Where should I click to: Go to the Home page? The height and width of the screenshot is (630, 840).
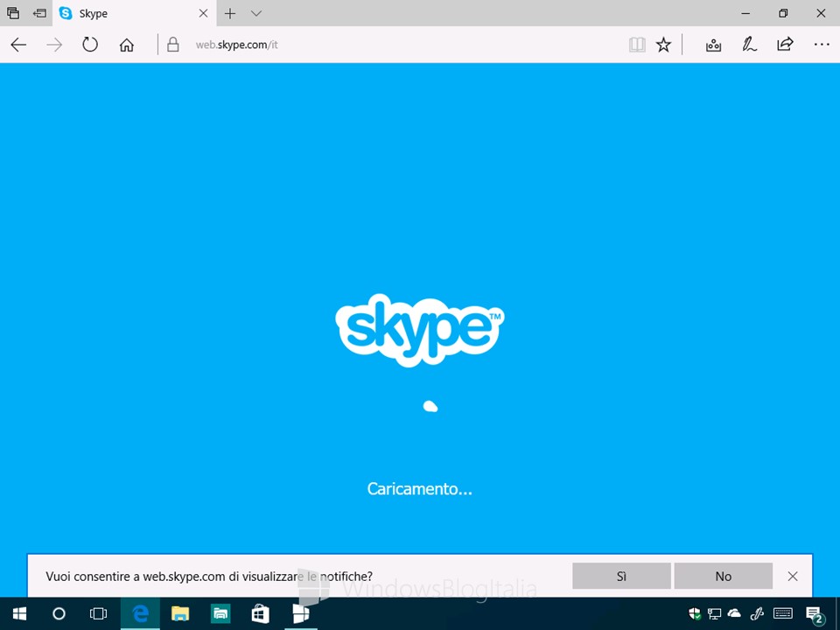126,45
